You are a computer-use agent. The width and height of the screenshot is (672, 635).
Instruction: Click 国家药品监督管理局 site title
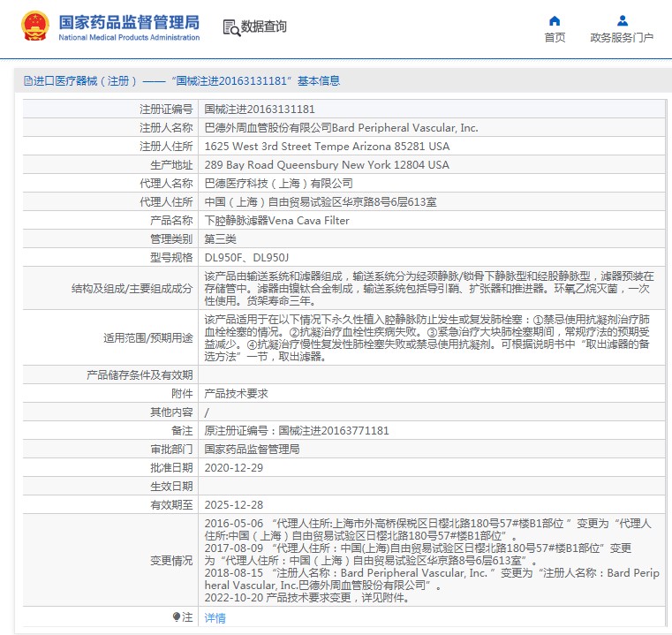tap(129, 22)
